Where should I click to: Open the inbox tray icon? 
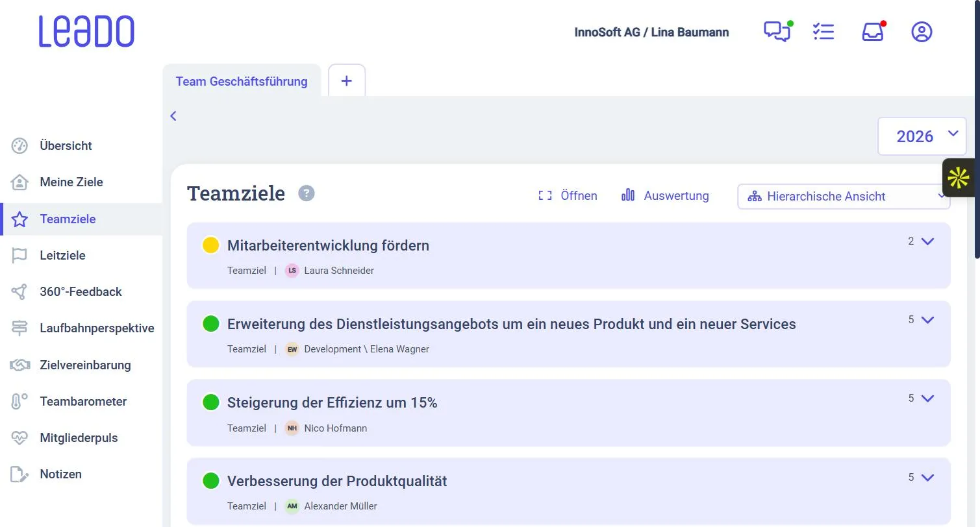873,31
